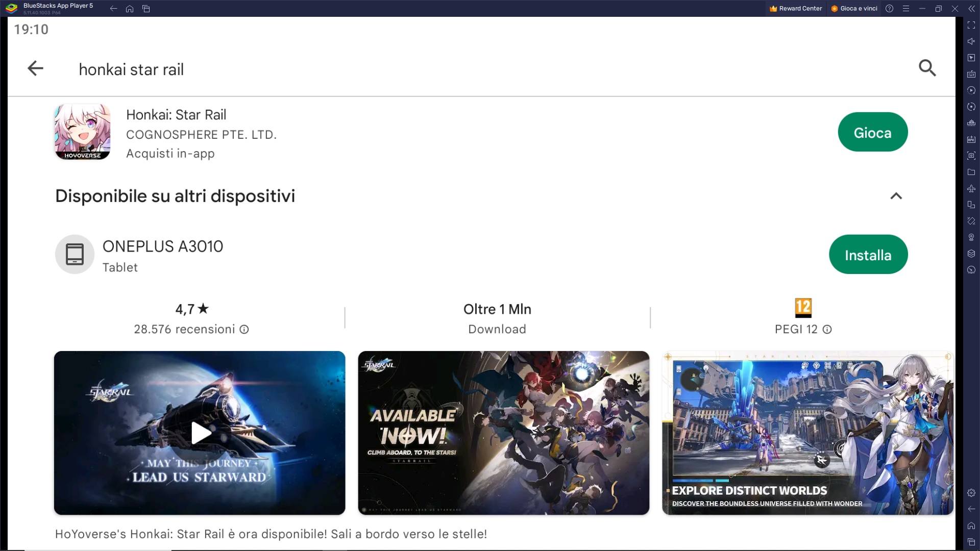Open media folder icon
The image size is (980, 551).
971,172
